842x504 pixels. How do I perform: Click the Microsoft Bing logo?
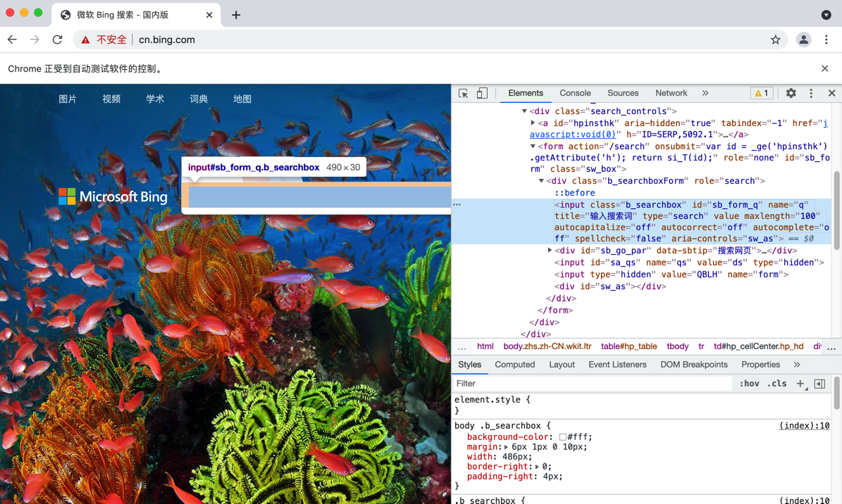[113, 197]
